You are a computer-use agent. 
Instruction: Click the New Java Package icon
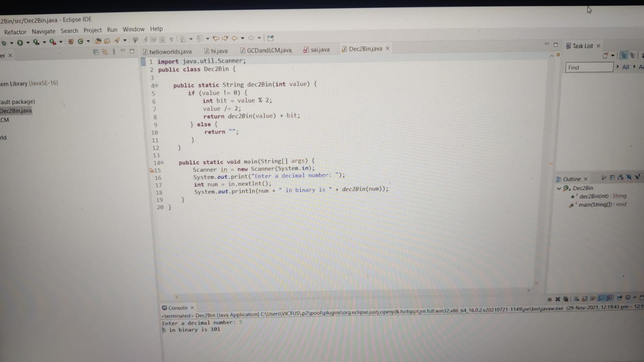(x=71, y=41)
